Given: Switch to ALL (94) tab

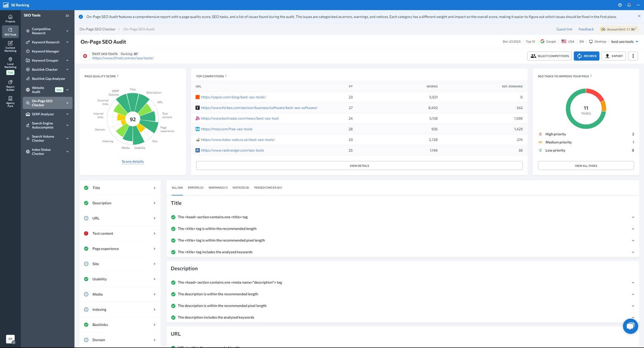Looking at the screenshot, I should [177, 188].
